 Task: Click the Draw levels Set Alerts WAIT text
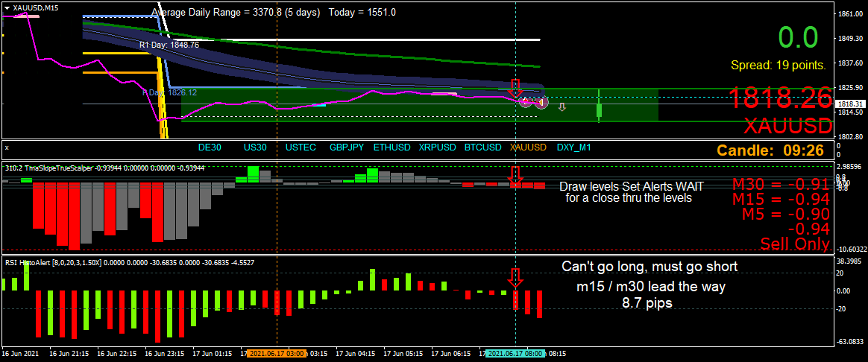(632, 186)
